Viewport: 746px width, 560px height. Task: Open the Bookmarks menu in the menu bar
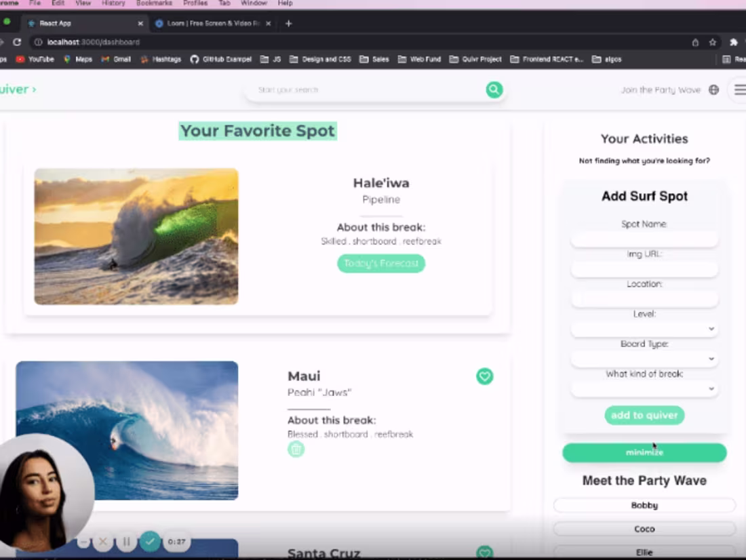point(154,3)
